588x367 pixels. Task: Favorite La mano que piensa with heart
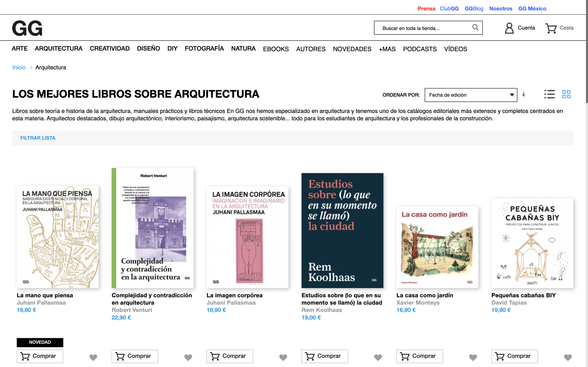click(x=93, y=357)
